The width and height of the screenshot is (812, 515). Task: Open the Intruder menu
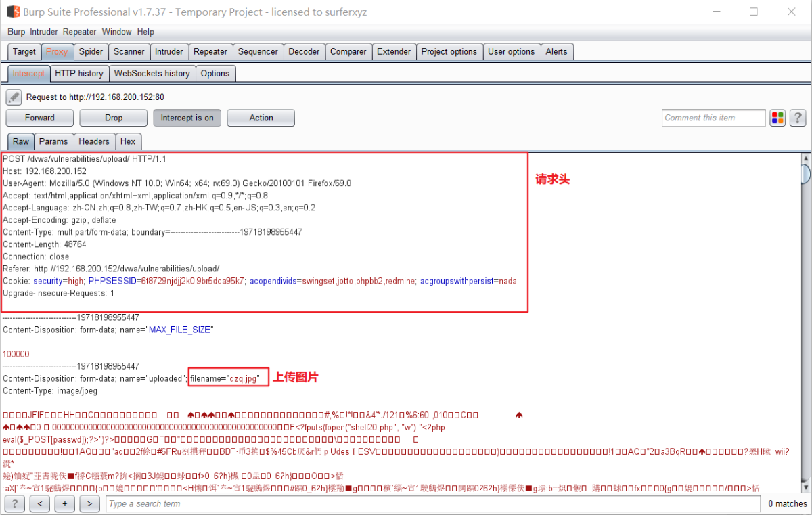[x=44, y=32]
